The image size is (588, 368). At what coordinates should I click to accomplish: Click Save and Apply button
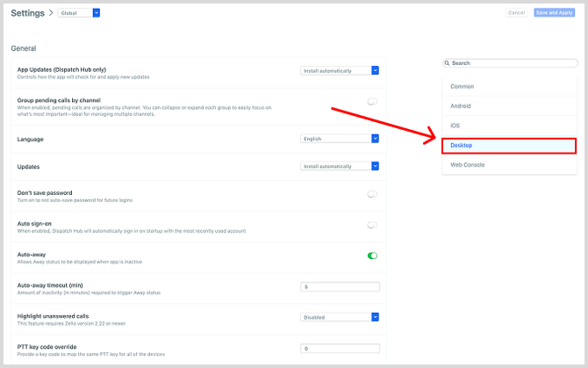[555, 13]
